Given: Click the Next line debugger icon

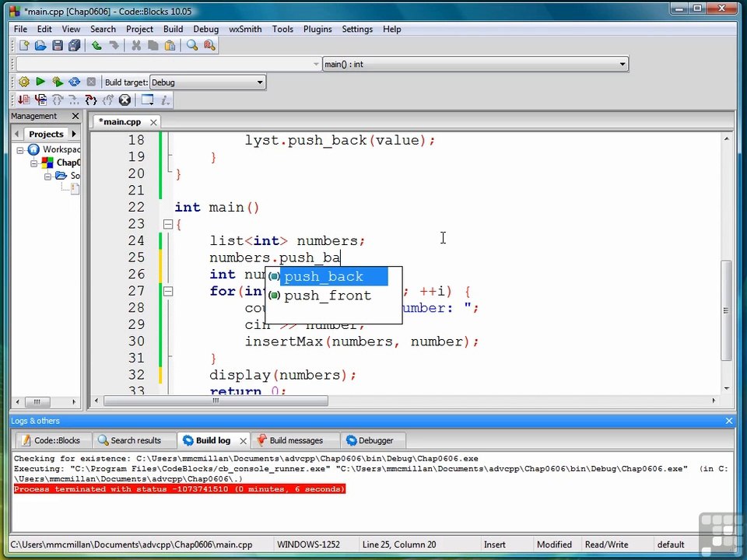Looking at the screenshot, I should pos(58,100).
